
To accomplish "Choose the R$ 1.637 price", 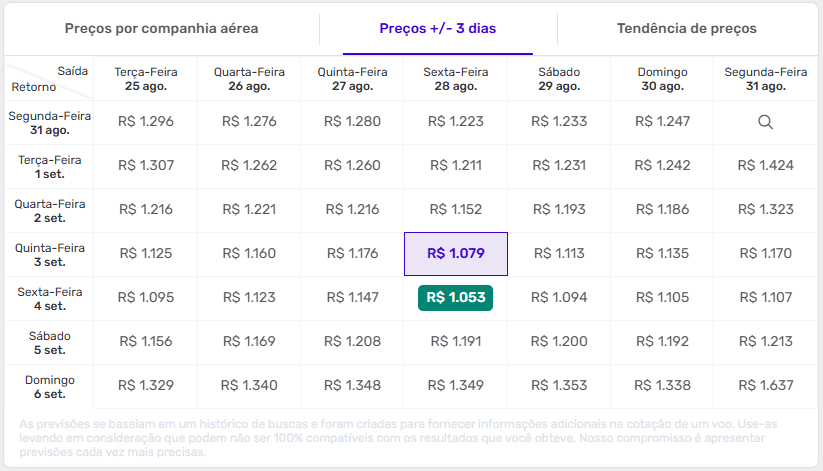I will 765,385.
